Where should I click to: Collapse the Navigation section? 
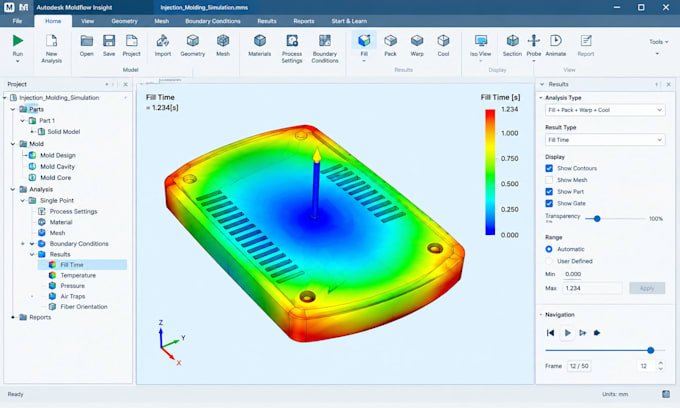tap(541, 315)
